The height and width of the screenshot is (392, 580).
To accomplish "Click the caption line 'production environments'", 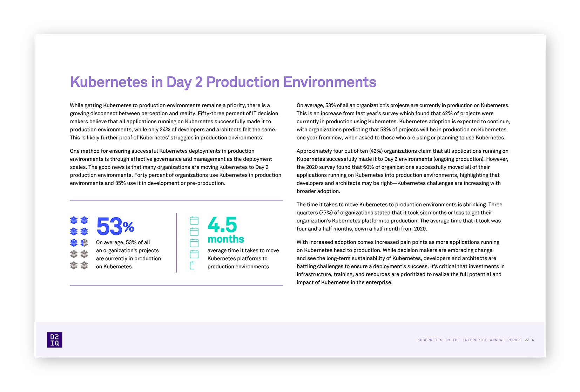I will pos(238,267).
